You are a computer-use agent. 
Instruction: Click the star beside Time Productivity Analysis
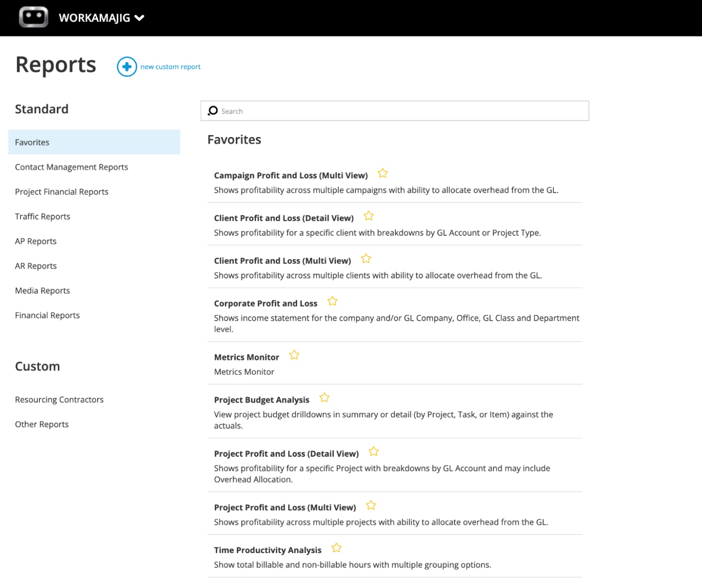(x=336, y=548)
